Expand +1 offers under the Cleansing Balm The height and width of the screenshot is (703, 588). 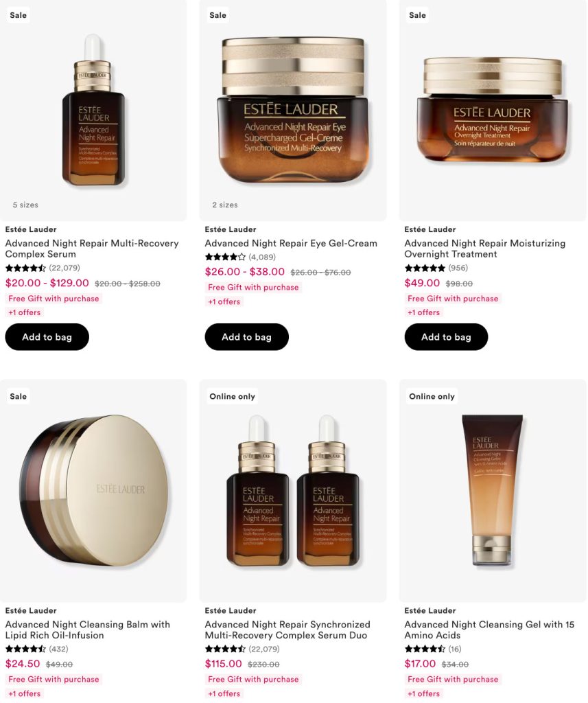click(x=25, y=693)
